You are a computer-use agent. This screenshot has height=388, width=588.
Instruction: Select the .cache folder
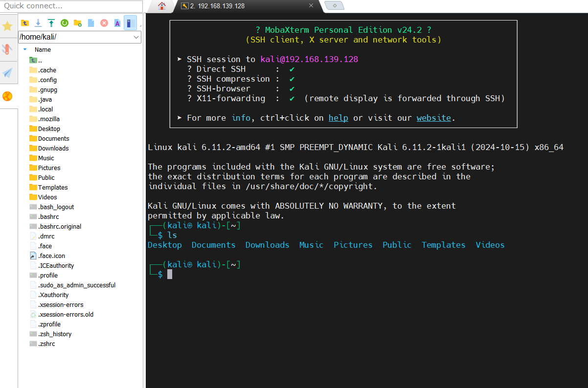point(43,70)
